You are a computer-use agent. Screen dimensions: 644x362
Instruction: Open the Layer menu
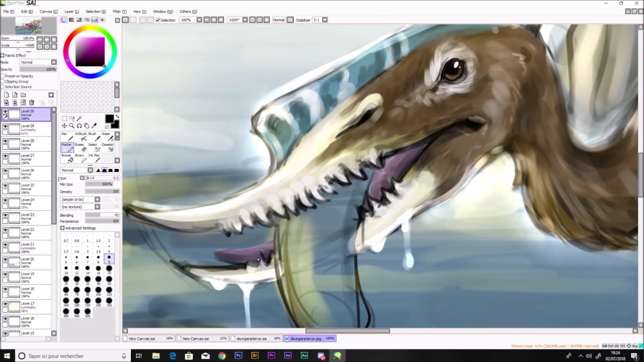(x=71, y=12)
